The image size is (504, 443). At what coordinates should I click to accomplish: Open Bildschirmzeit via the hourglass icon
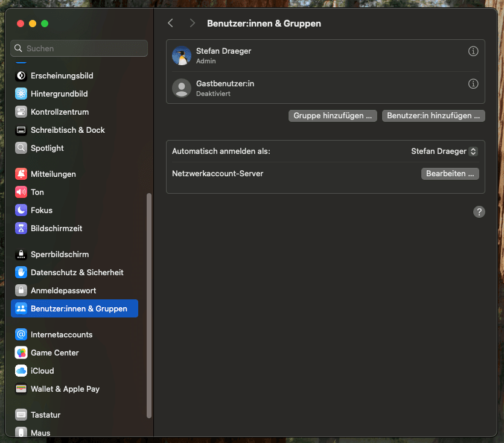[x=21, y=228]
